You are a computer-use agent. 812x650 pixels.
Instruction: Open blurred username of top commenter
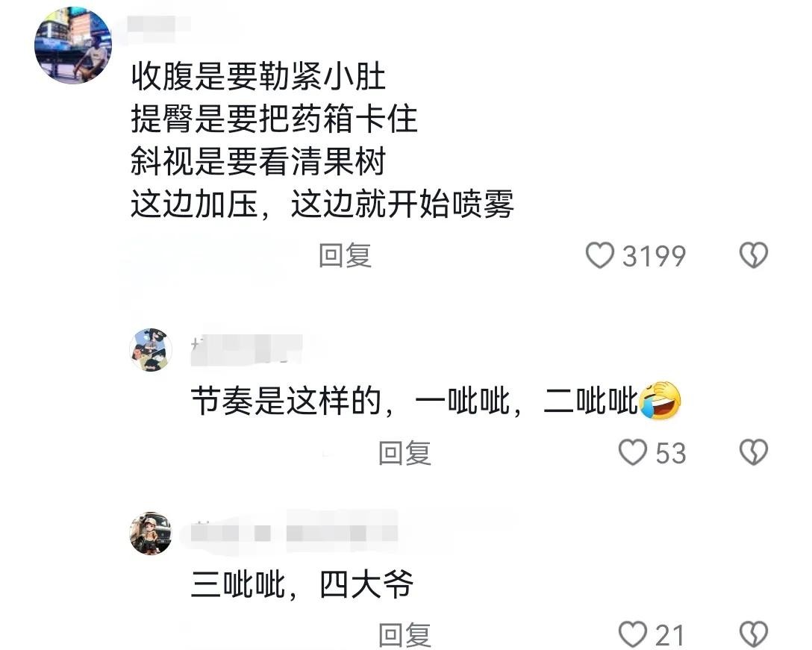coord(159,25)
